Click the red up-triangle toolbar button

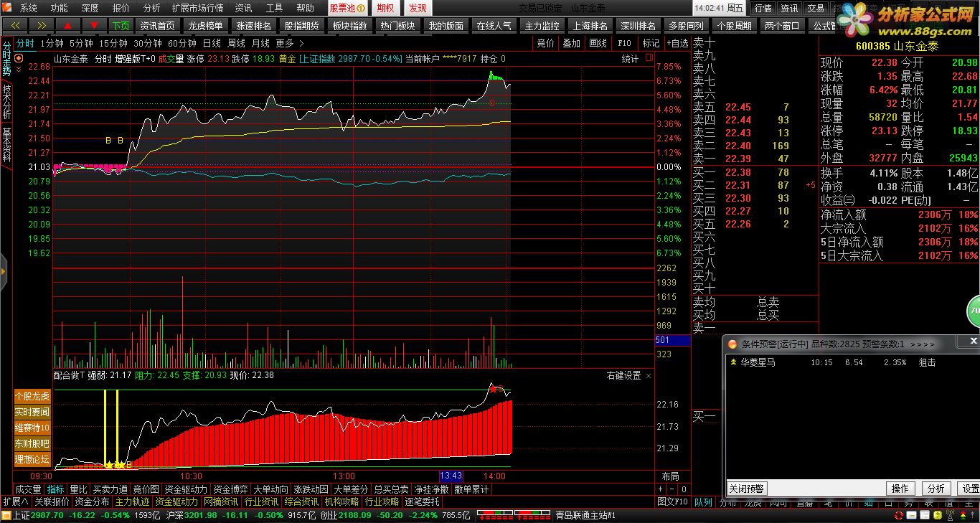pos(67,25)
